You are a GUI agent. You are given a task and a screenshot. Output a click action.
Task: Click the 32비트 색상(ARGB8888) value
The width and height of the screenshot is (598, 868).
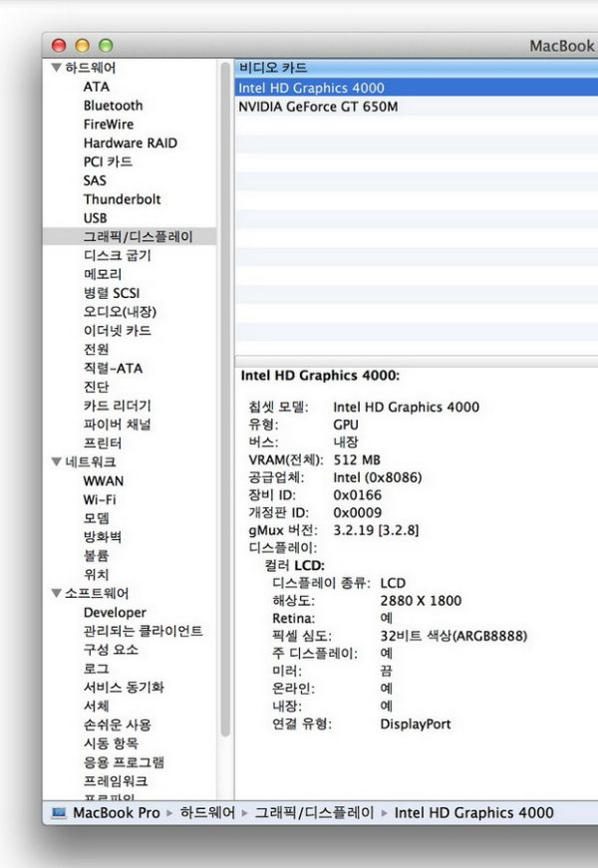[x=453, y=636]
